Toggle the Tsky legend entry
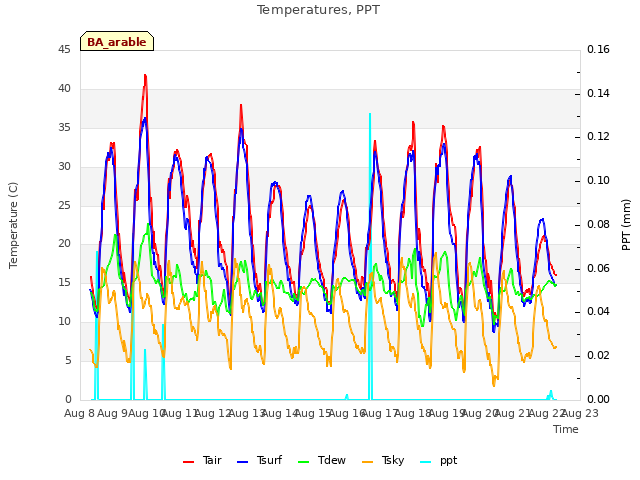 pos(383,461)
